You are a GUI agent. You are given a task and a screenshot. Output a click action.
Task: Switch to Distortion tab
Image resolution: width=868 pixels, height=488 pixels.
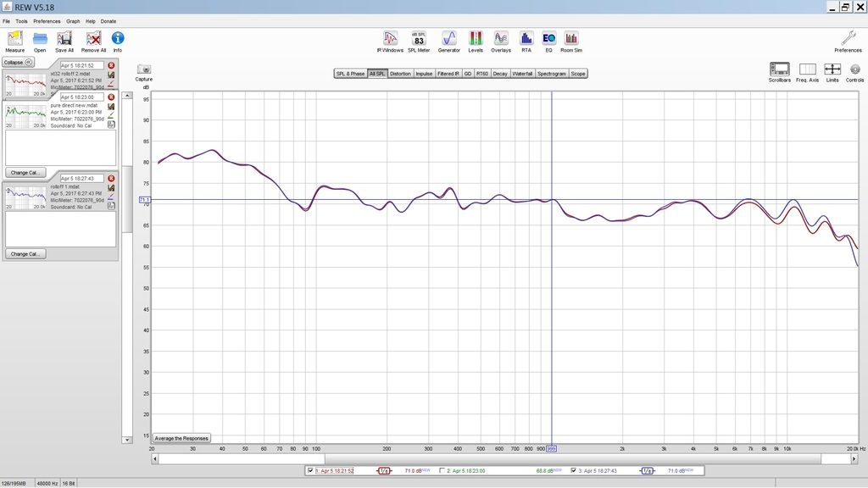point(400,74)
